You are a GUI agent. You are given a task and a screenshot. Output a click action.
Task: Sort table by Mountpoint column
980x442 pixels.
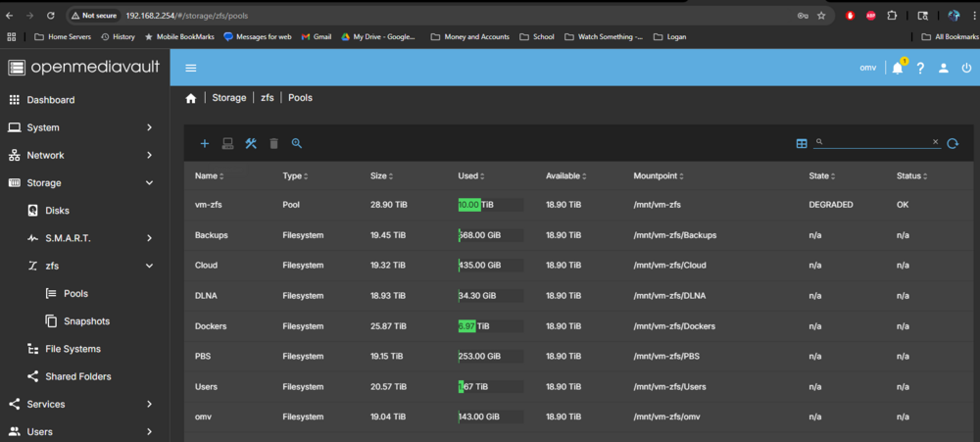click(x=659, y=176)
